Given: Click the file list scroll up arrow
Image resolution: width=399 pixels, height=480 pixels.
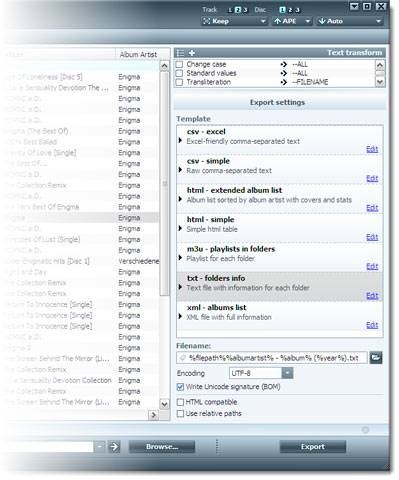Looking at the screenshot, I should pyautogui.click(x=164, y=66).
